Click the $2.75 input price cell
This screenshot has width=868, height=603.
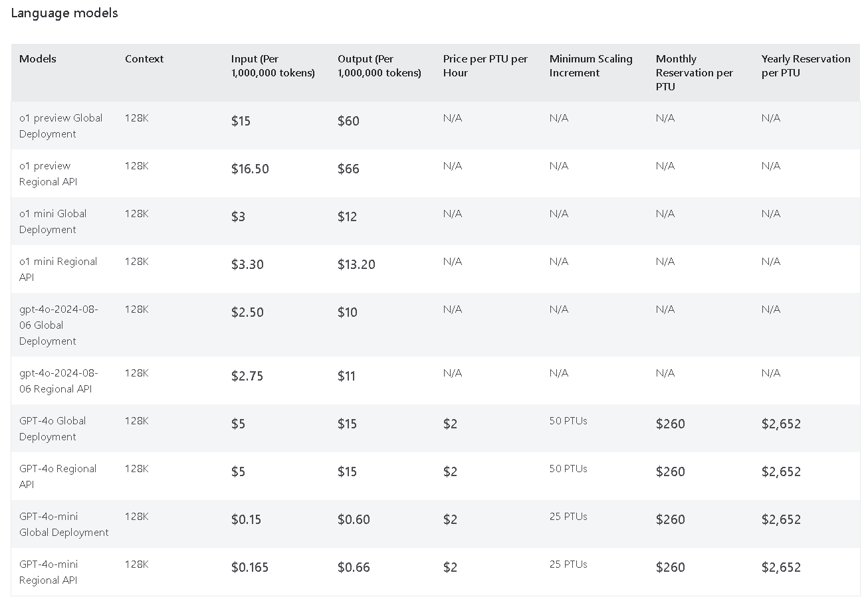click(x=247, y=376)
